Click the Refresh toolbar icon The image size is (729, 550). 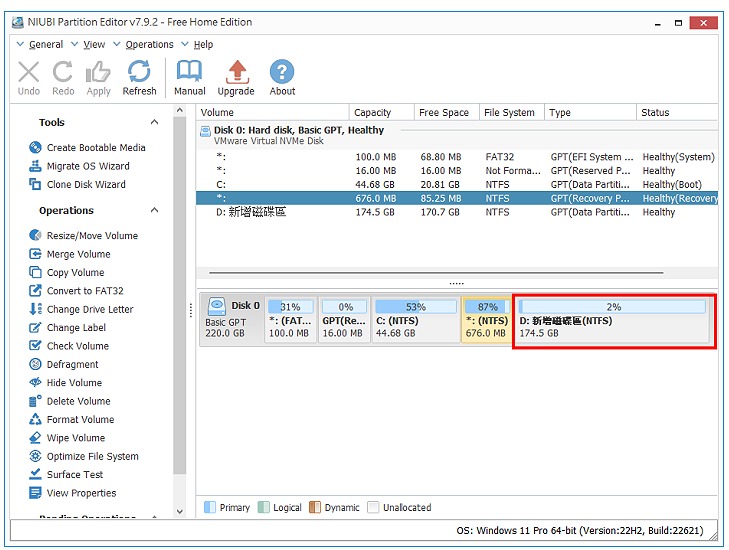(x=139, y=72)
